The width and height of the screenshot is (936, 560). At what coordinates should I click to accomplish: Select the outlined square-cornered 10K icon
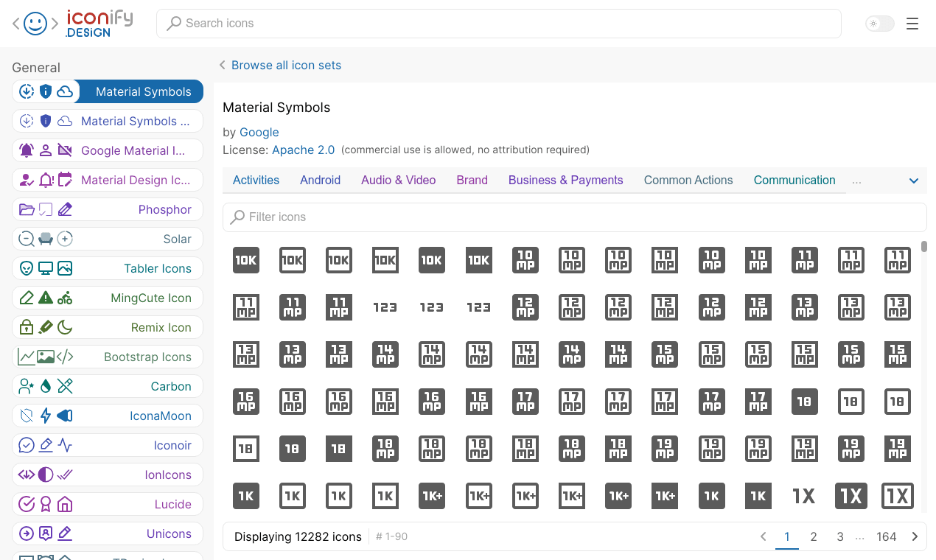pyautogui.click(x=385, y=260)
